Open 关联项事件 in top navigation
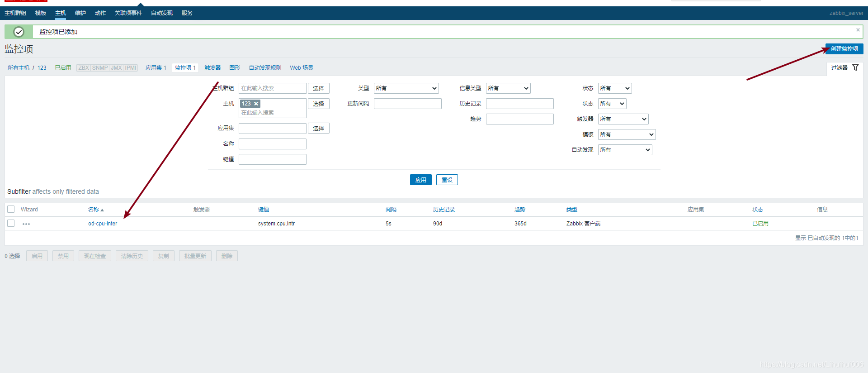 click(128, 13)
